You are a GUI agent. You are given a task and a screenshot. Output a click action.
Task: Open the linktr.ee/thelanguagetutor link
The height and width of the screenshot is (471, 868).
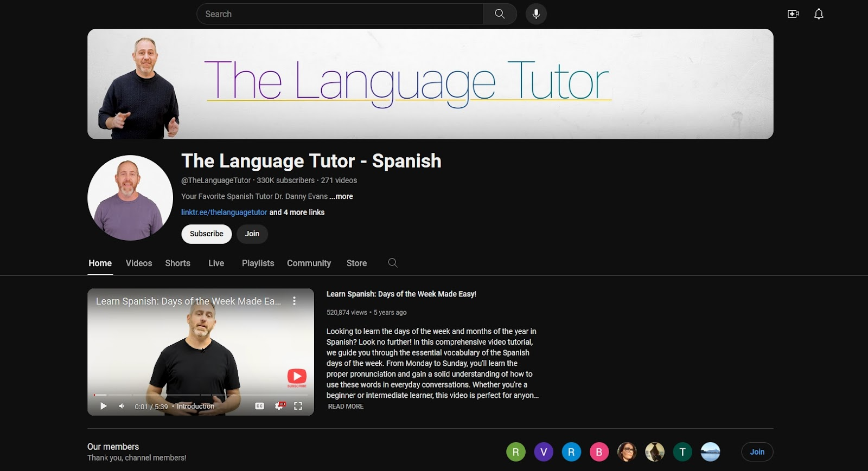click(x=224, y=212)
